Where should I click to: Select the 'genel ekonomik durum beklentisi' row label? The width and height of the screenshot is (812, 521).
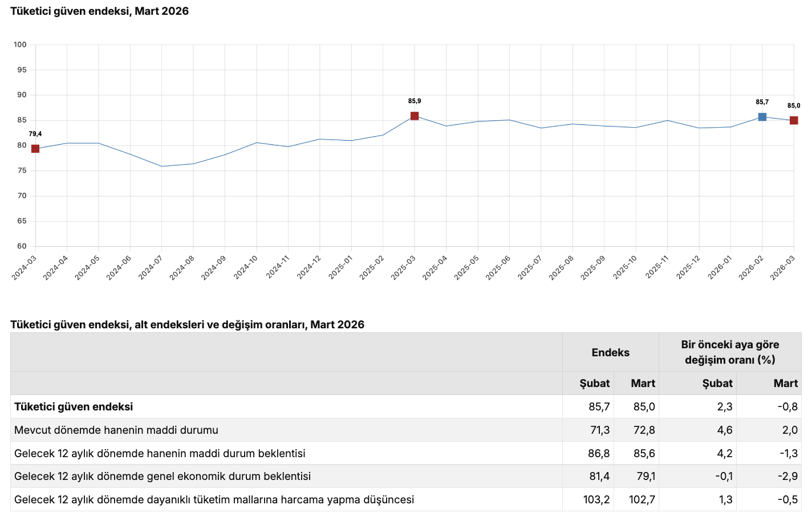coord(163,476)
